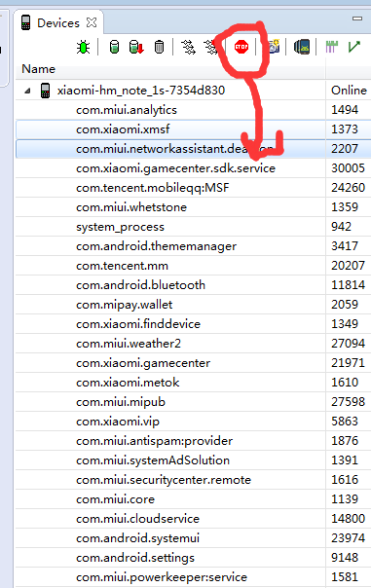Screen dimensions: 371x588
Task: Click PID value 30005
Action: [x=349, y=168]
